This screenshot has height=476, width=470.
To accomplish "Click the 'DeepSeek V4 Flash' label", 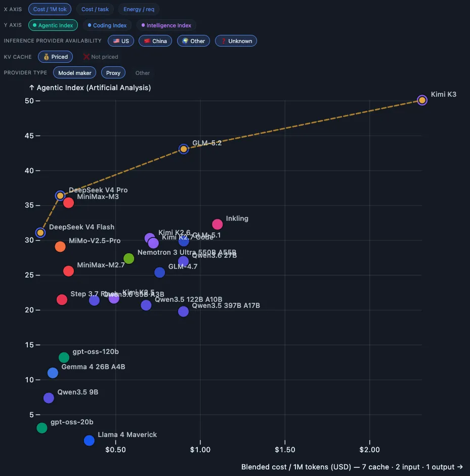I will tap(81, 227).
